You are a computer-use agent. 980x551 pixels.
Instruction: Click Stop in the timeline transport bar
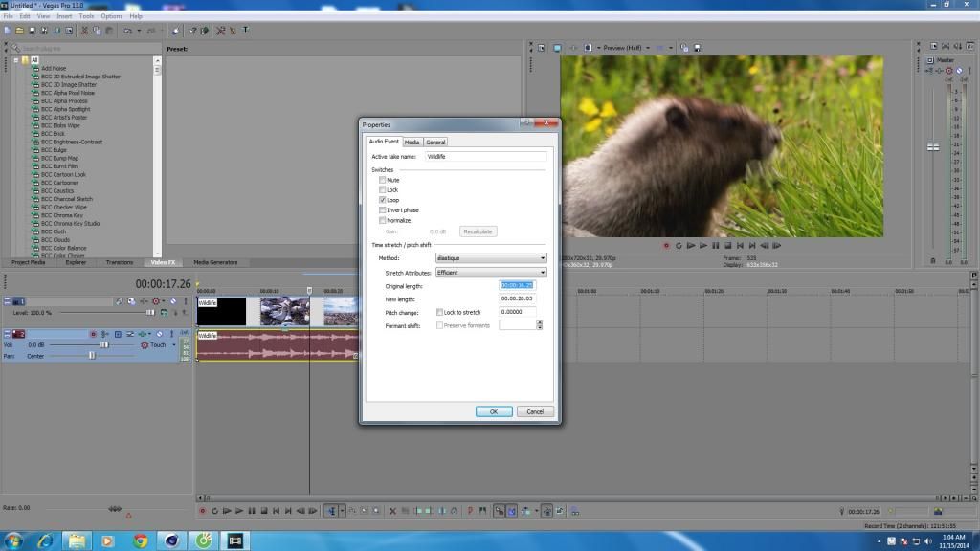(x=264, y=511)
